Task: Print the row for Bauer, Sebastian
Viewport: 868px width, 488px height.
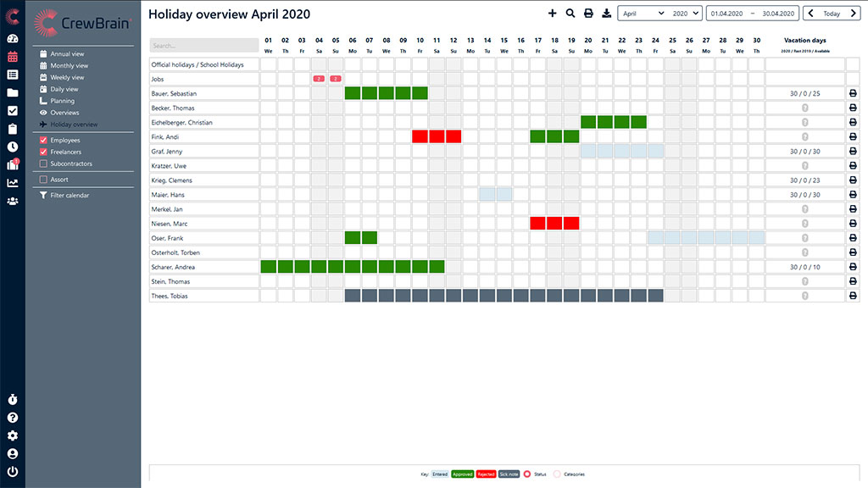Action: coord(853,93)
